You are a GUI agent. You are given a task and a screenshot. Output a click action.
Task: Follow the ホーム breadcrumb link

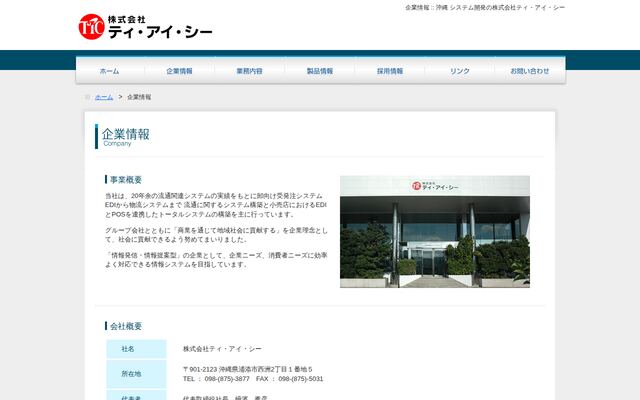click(104, 97)
